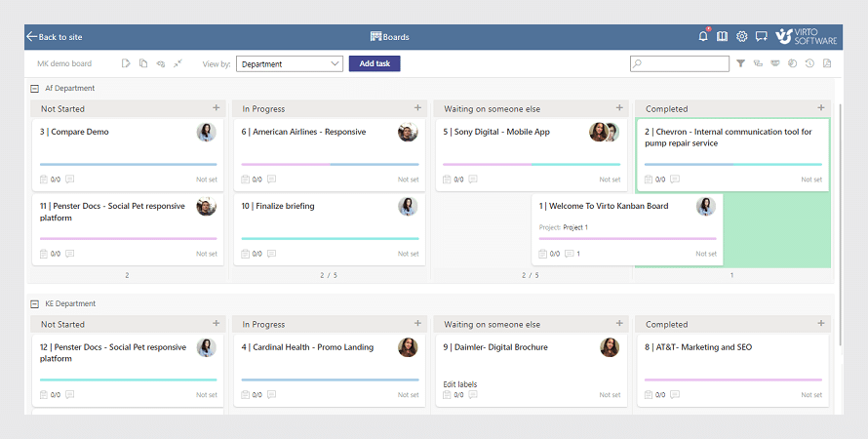Viewport: 868px width, 439px height.
Task: Click the Virto Software logo
Action: (806, 36)
